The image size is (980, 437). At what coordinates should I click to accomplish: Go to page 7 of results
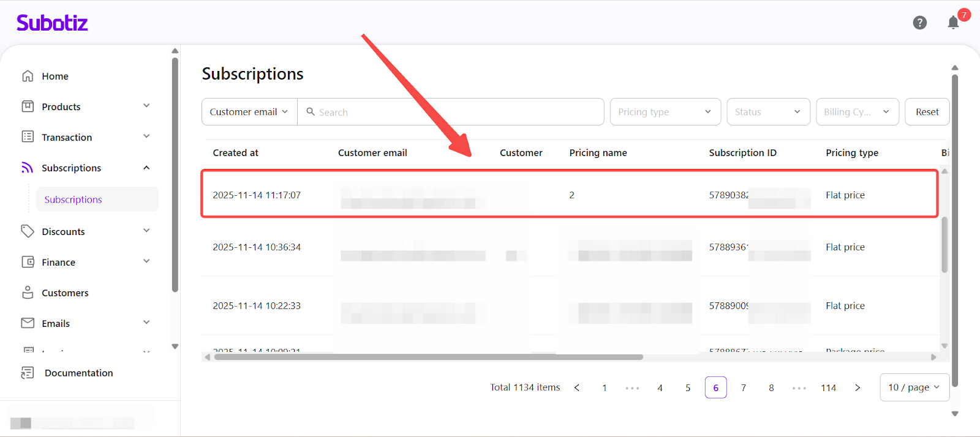point(744,387)
